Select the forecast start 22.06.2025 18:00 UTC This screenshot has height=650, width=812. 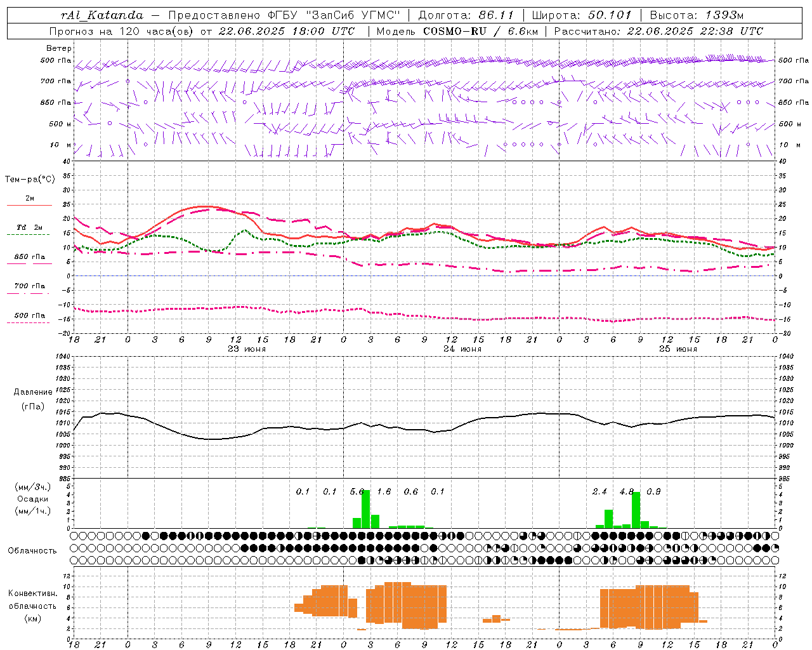287,31
